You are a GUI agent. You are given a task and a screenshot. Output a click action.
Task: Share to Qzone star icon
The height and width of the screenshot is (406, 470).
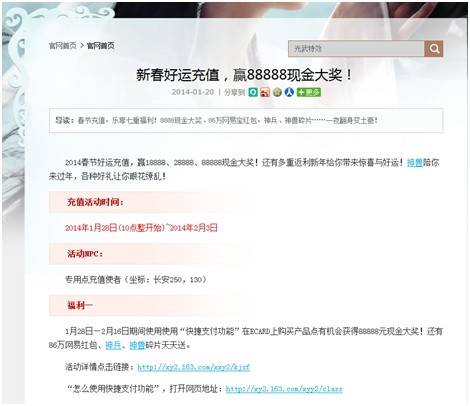pyautogui.click(x=277, y=92)
